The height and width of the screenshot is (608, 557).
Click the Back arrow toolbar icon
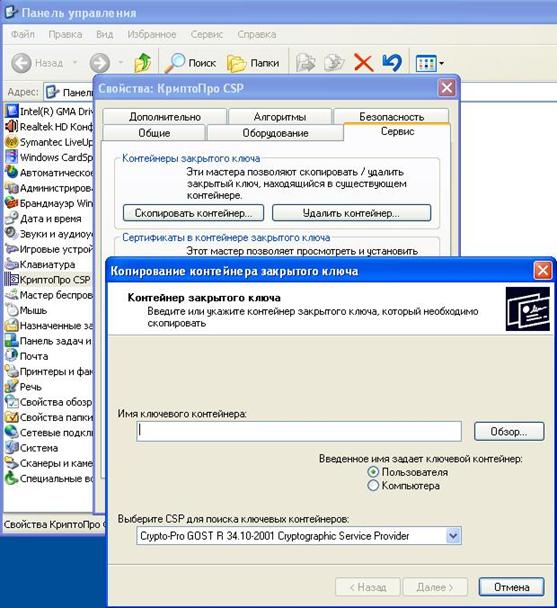tap(21, 63)
